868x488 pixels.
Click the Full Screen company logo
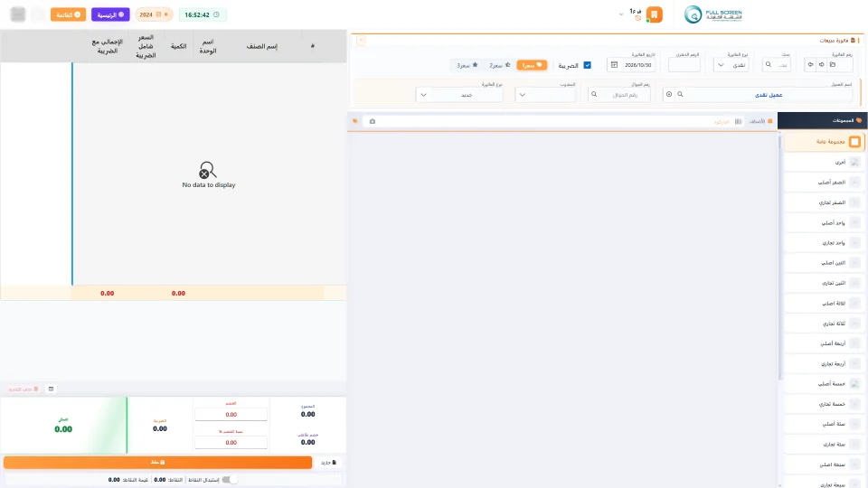(x=713, y=14)
